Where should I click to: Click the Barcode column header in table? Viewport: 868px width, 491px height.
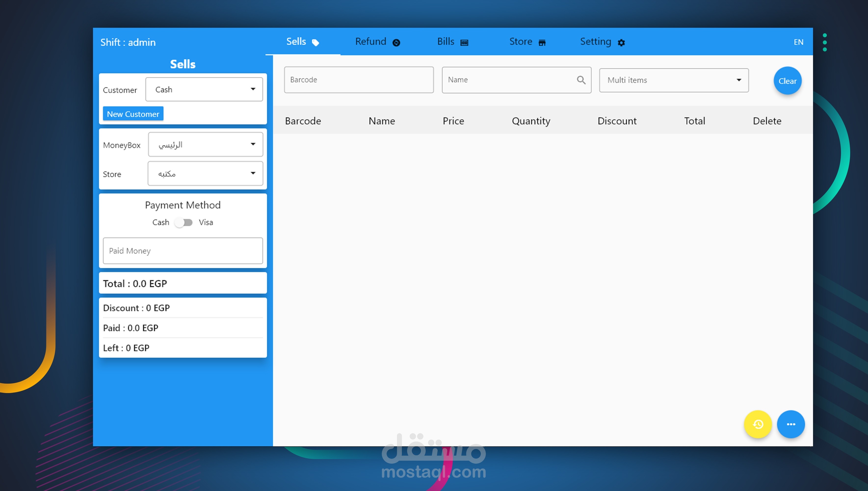click(x=303, y=121)
